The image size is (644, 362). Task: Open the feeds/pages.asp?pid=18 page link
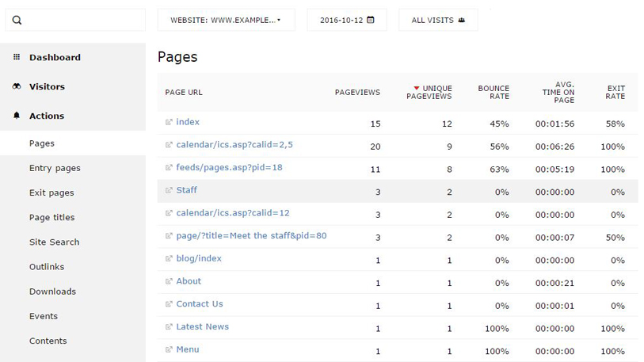[x=229, y=167]
